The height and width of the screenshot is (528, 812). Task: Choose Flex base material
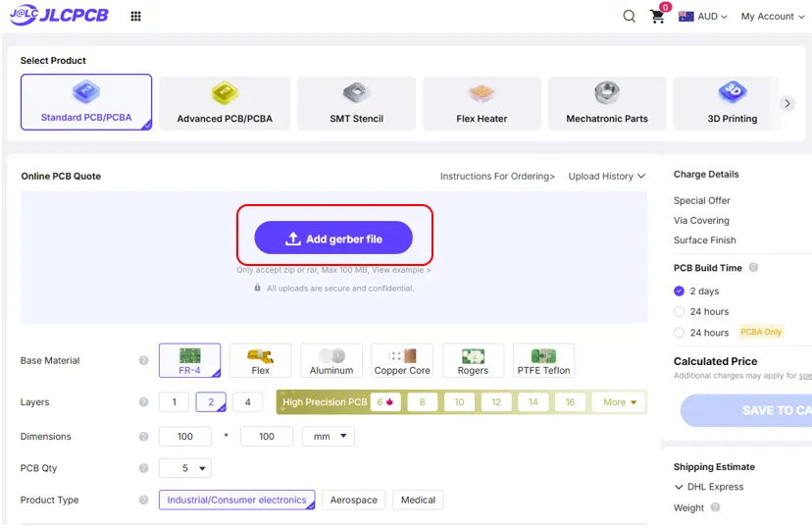click(x=261, y=360)
